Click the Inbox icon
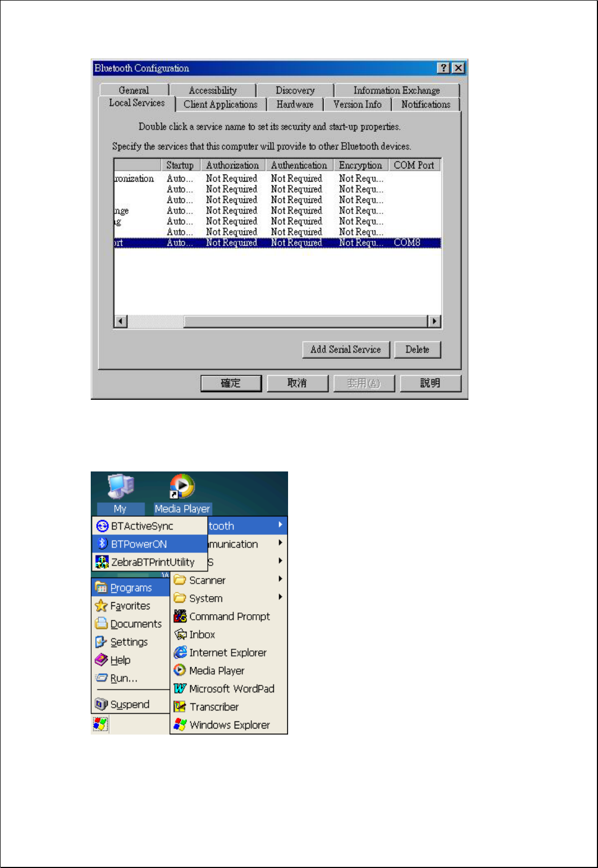This screenshot has width=598, height=868. tap(180, 634)
